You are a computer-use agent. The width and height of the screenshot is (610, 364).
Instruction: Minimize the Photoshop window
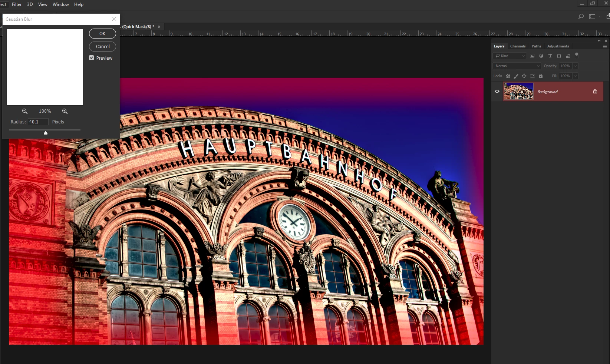(x=582, y=4)
